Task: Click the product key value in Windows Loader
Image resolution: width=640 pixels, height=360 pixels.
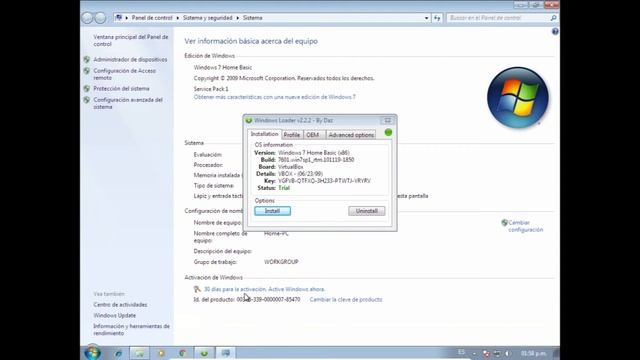Action: click(324, 181)
